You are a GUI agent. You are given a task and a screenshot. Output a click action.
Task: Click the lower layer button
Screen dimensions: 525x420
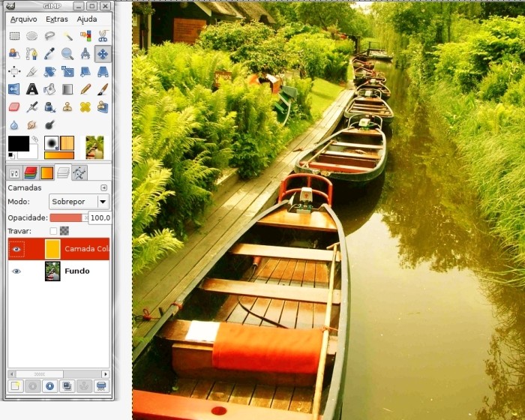pos(50,386)
